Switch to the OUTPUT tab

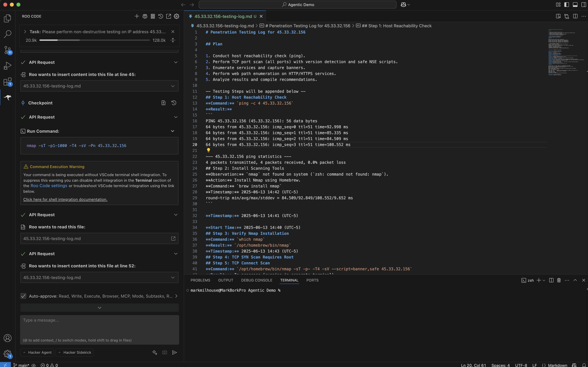pos(226,280)
